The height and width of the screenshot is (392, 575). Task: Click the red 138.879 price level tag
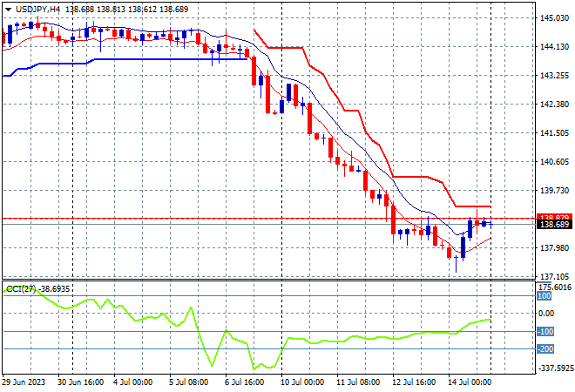[554, 217]
